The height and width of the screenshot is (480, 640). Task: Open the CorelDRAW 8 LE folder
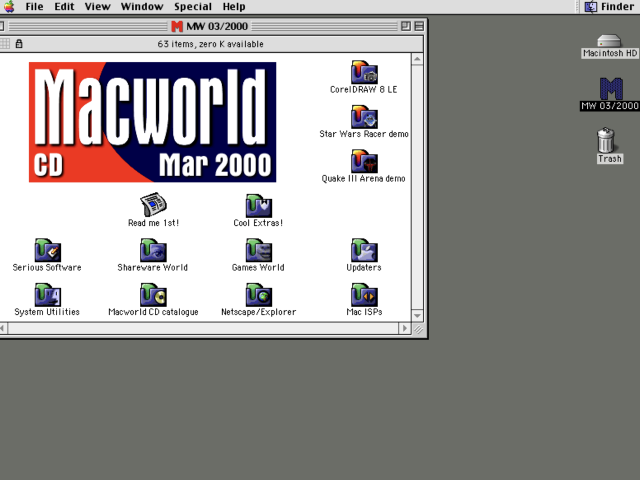pyautogui.click(x=364, y=73)
